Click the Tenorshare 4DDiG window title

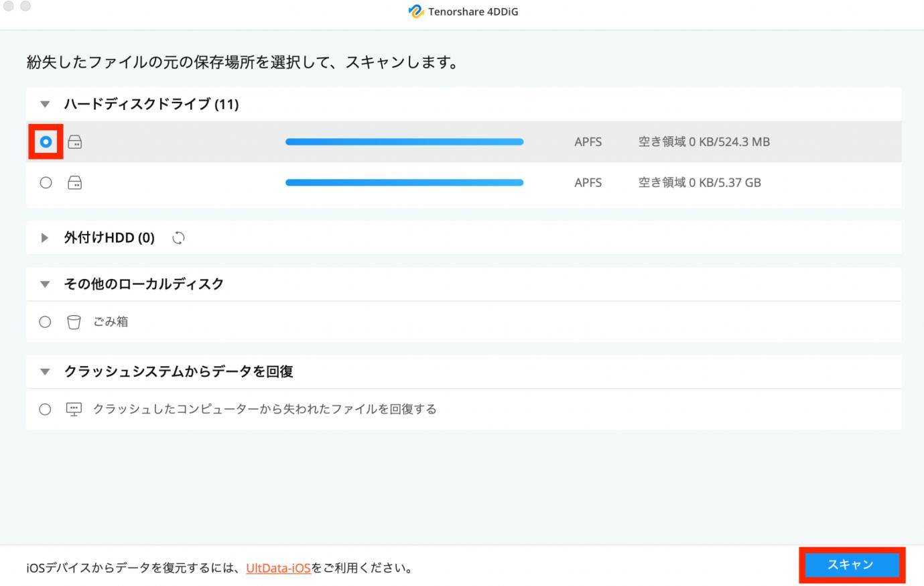click(x=473, y=11)
